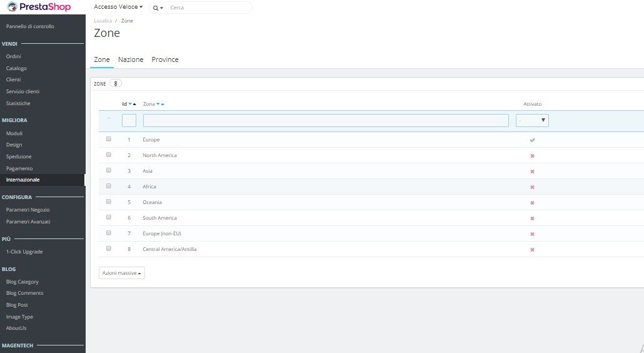Image resolution: width=644 pixels, height=353 pixels.
Task: Click the Località breadcrumb link
Action: [x=103, y=21]
